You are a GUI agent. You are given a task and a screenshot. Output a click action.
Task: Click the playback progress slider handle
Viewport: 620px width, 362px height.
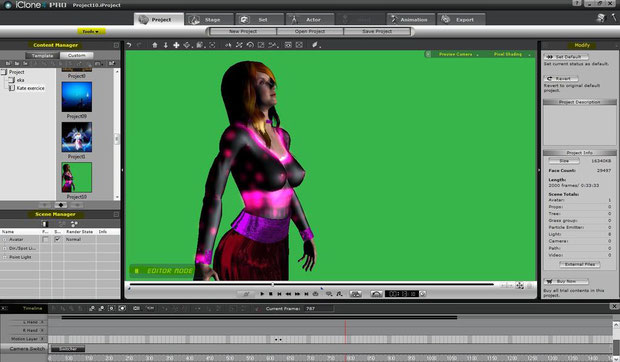pos(272,284)
